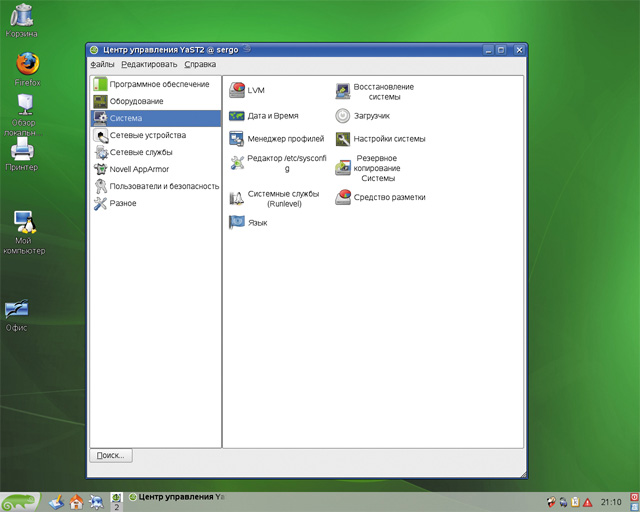Image resolution: width=640 pixels, height=512 pixels.
Task: Select the Система category
Action: (156, 118)
